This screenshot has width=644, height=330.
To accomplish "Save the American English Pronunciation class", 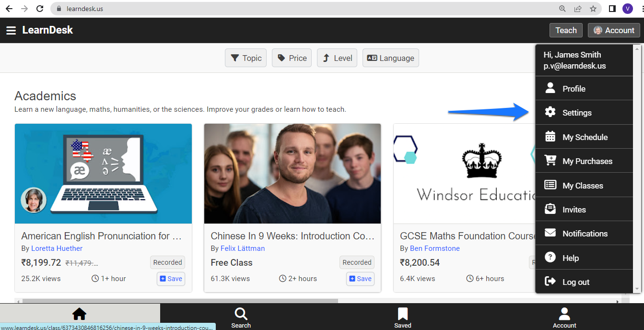I will (171, 279).
